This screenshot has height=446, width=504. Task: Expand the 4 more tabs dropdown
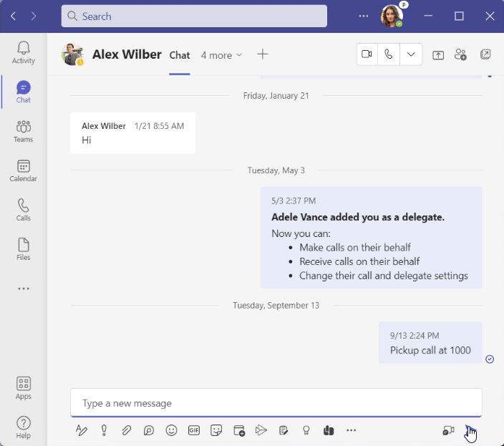(221, 55)
